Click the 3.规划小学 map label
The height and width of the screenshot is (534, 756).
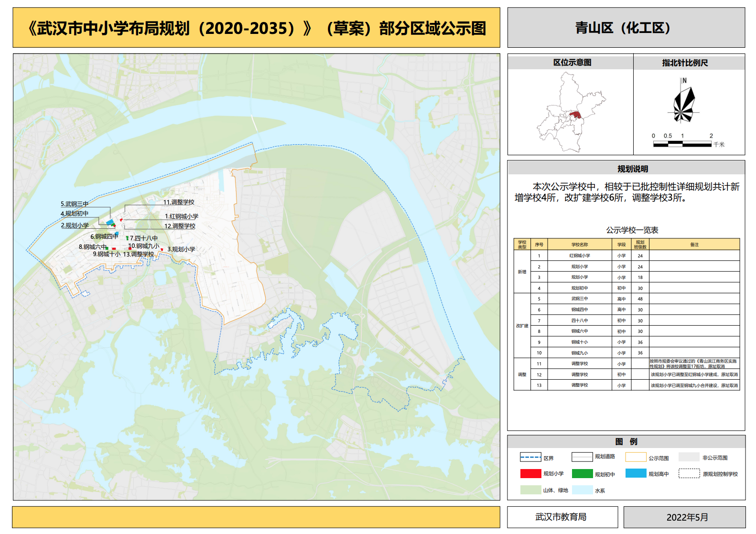pos(181,249)
